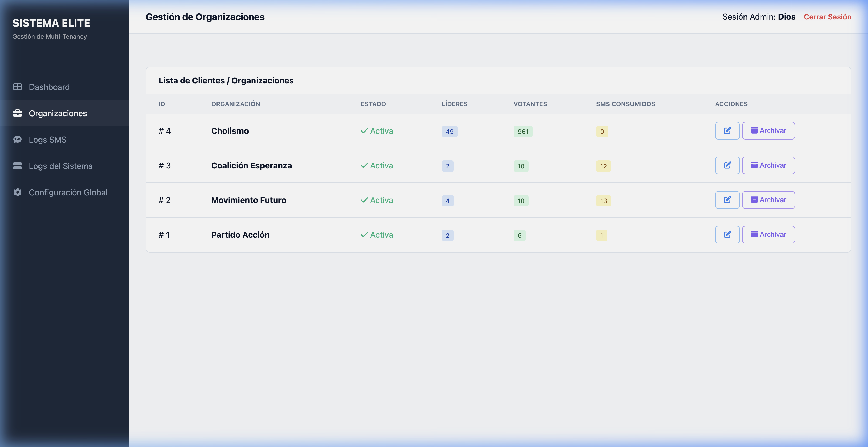The image size is (868, 447).
Task: Click the Activa status of Coalición Esperanza
Action: coord(377,166)
